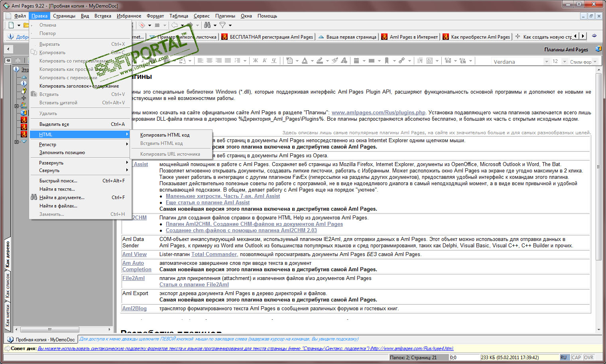
Task: Open dropdown arrow next to binoculars icon
Action: point(215,25)
